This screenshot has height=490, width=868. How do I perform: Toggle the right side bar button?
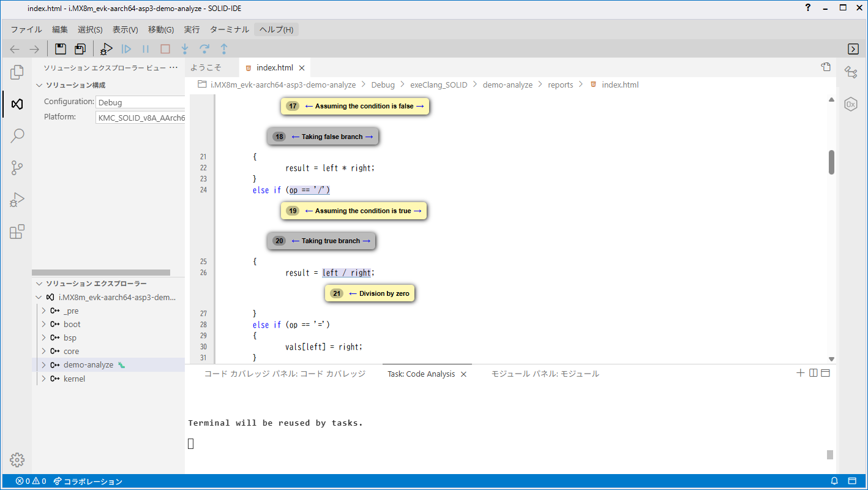click(853, 49)
